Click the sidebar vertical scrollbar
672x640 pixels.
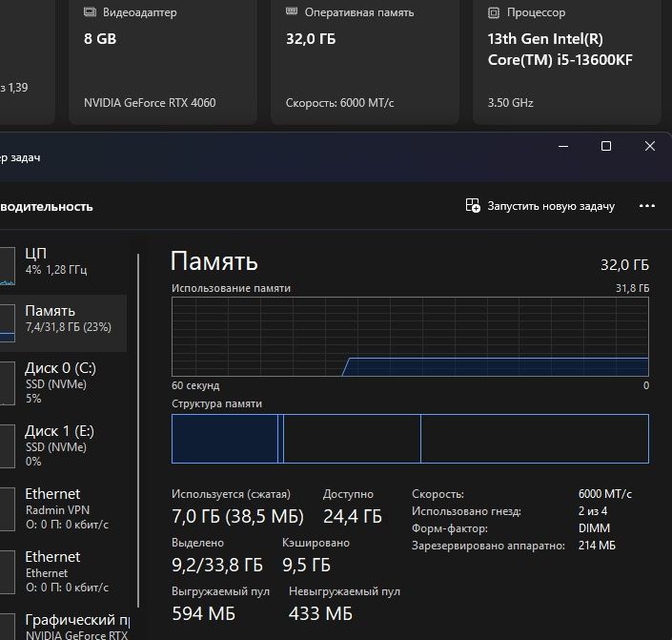click(138, 430)
